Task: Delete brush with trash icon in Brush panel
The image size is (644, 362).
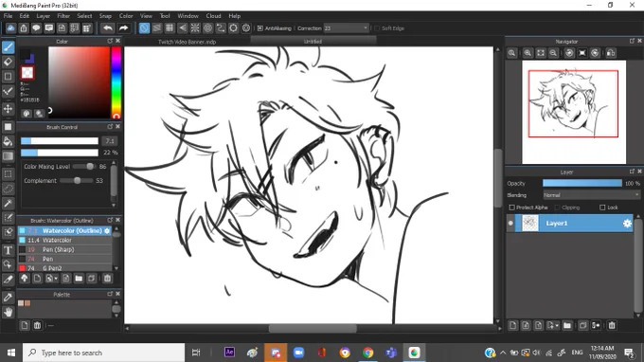Action: click(107, 279)
